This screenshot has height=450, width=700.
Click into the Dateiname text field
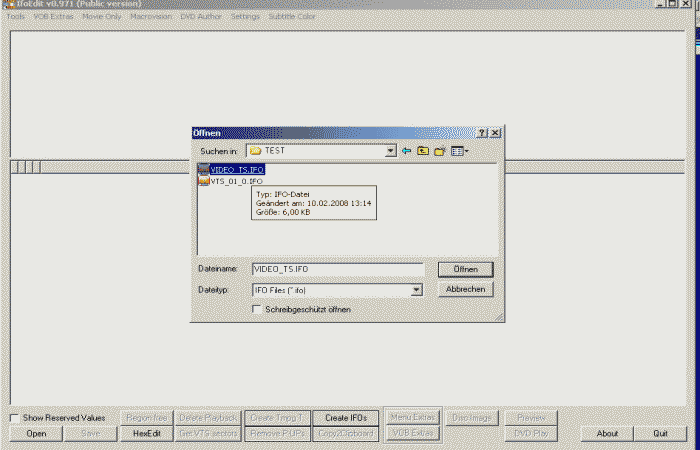tap(338, 270)
